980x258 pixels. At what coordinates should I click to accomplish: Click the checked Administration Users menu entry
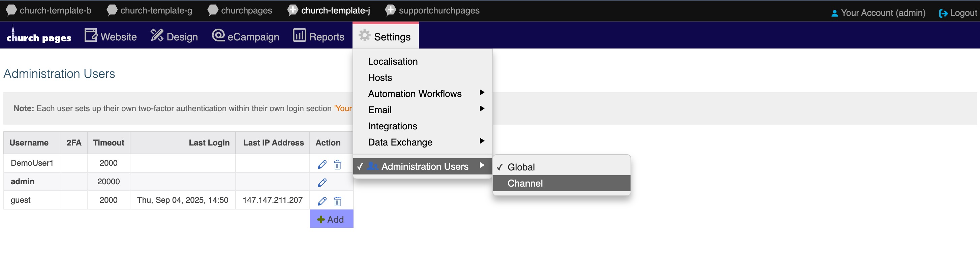click(424, 166)
